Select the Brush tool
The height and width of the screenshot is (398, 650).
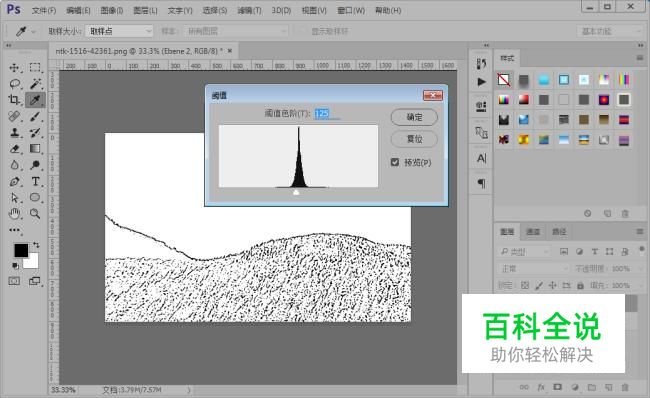(x=35, y=116)
